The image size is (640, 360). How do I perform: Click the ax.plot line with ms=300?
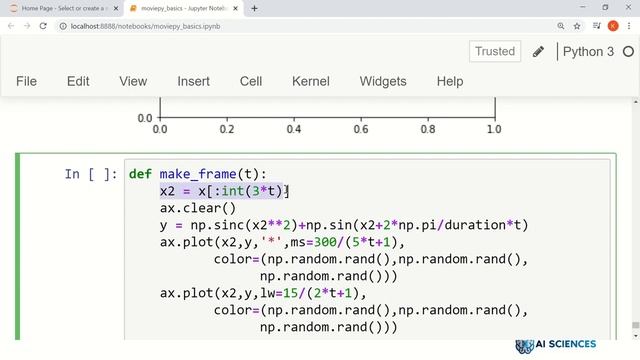coord(282,242)
